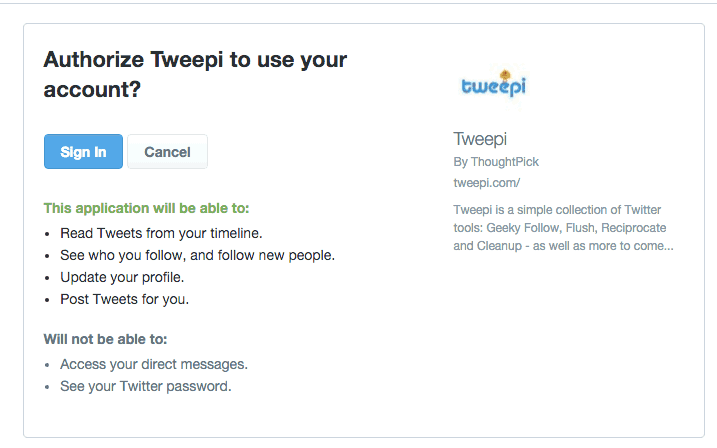This screenshot has height=448, width=717.
Task: Click the blue Sign In button
Action: tap(83, 151)
